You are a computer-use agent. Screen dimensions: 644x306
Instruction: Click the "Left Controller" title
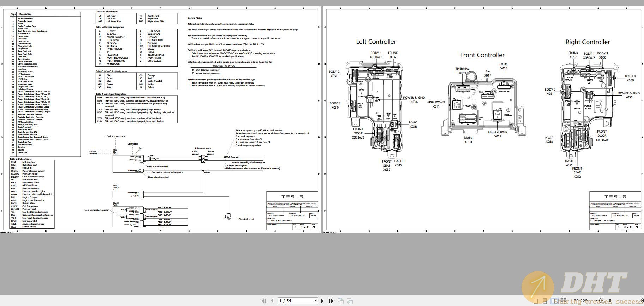coord(376,42)
